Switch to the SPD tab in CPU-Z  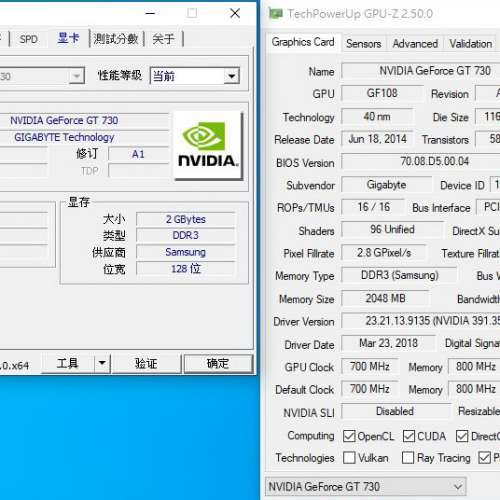coord(28,39)
